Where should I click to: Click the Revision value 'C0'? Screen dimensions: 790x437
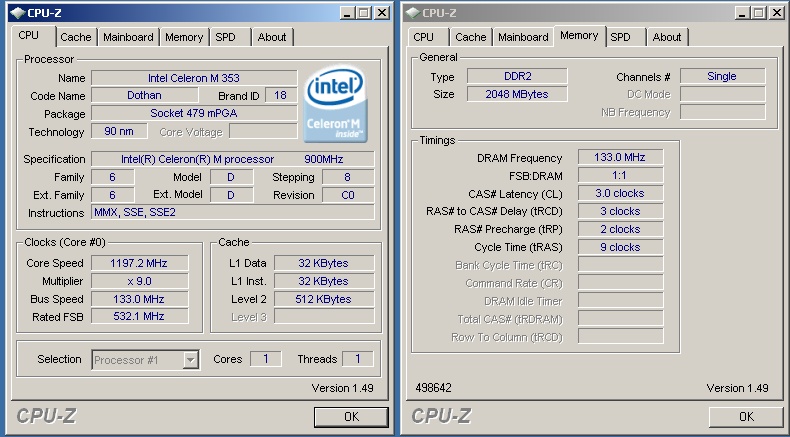click(348, 195)
